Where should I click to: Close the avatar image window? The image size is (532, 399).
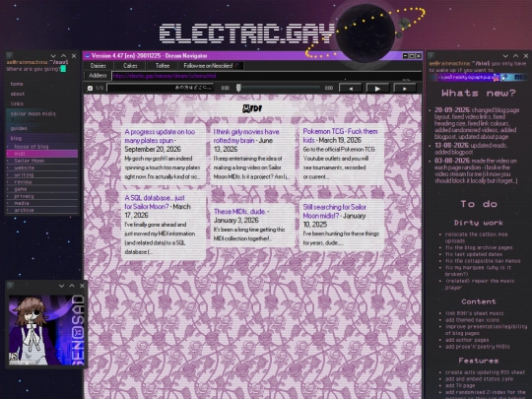pos(82,286)
